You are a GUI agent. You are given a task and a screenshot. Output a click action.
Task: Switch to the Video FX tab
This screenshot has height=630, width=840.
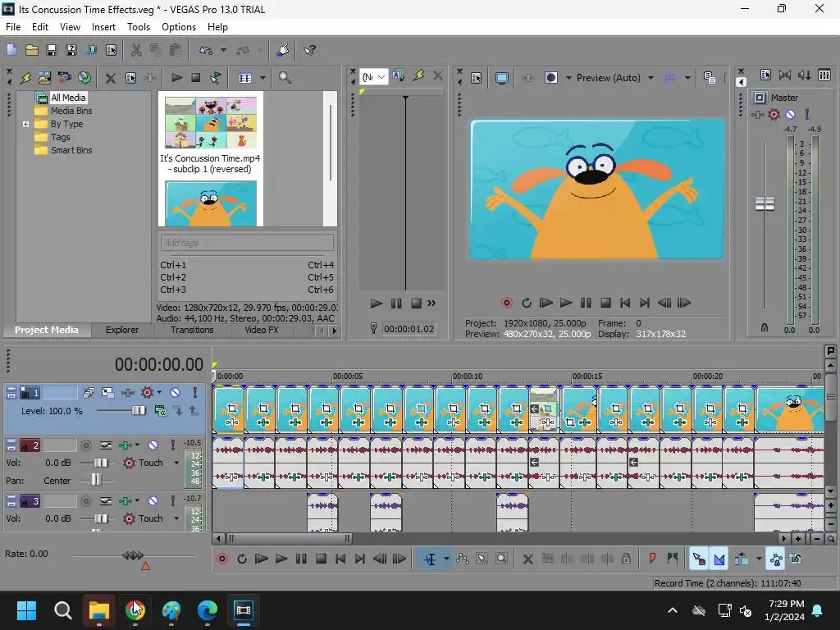[x=262, y=330]
